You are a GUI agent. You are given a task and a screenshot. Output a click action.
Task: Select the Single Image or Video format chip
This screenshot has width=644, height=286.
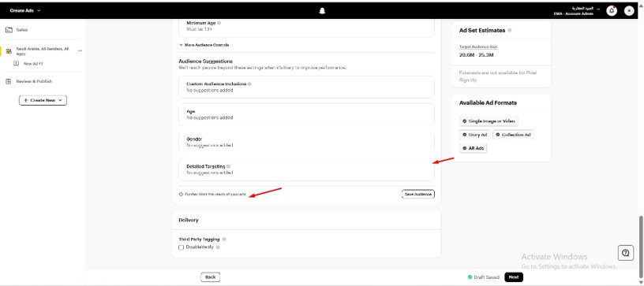[489, 121]
